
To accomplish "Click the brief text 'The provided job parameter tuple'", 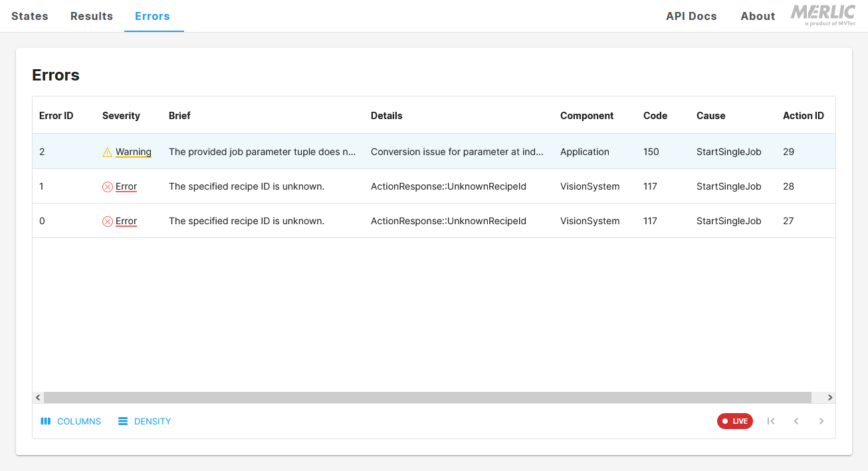I will 263,152.
